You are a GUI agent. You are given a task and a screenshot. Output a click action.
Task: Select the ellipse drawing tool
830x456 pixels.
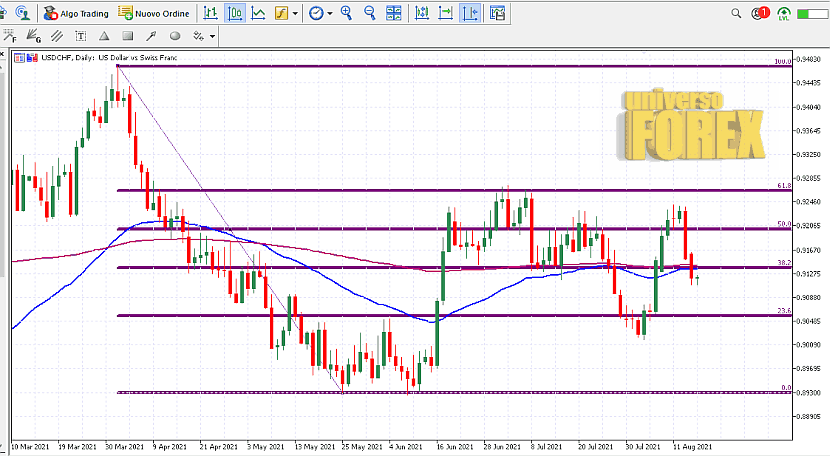(x=175, y=36)
